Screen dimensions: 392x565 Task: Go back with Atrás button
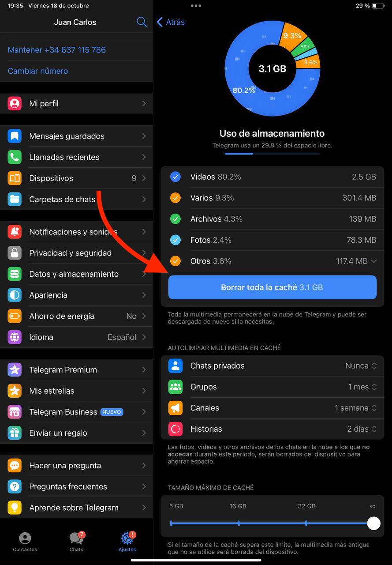171,22
